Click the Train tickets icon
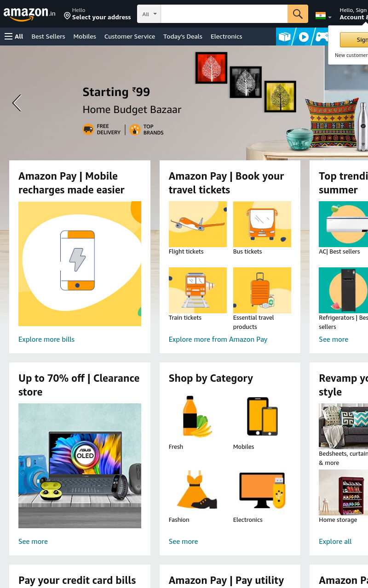Screen dimensions: 368x588 click(198, 290)
